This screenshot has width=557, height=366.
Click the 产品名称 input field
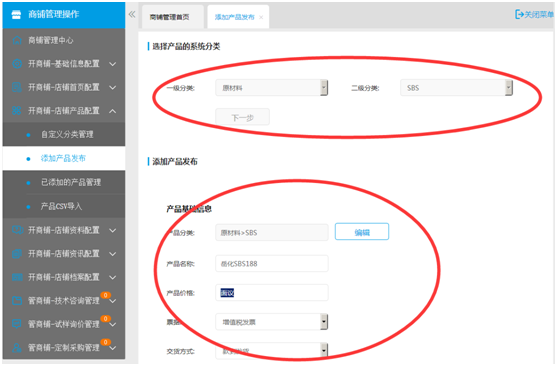pyautogui.click(x=272, y=264)
